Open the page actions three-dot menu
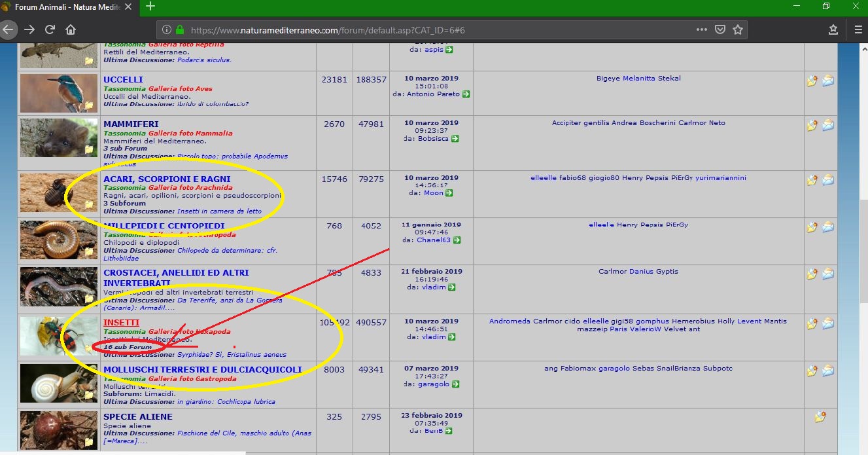 point(702,29)
